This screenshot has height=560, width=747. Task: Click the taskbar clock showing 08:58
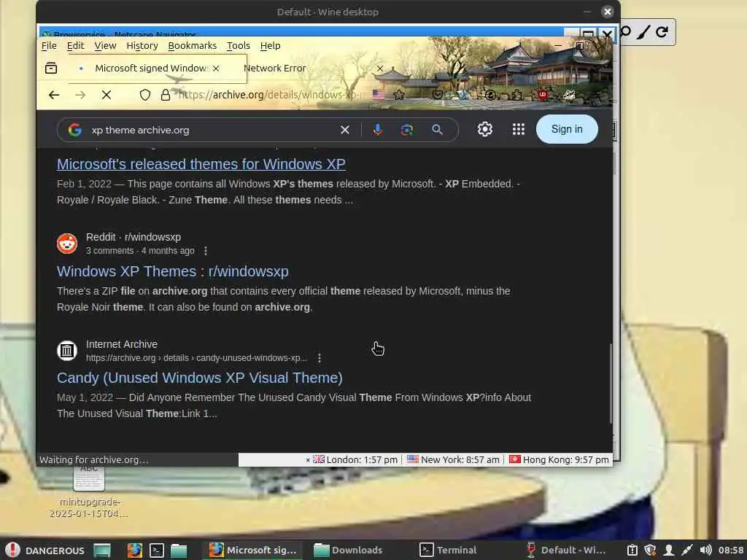pyautogui.click(x=731, y=550)
